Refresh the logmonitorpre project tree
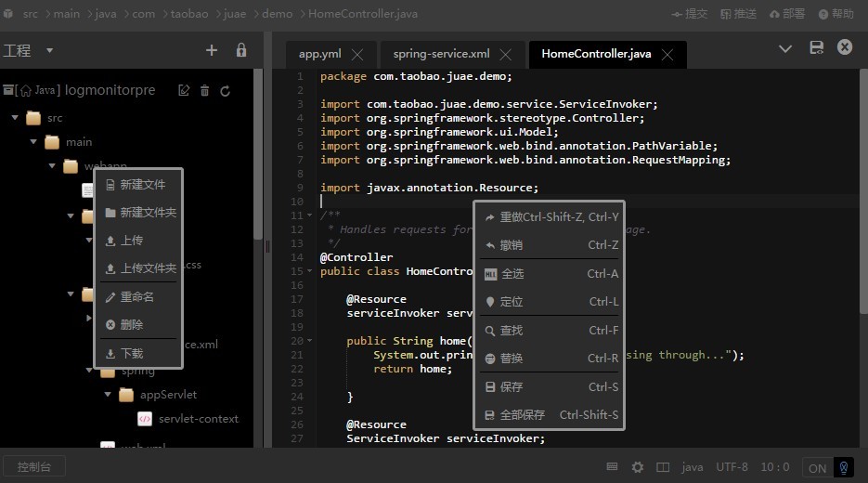This screenshot has height=483, width=868. coord(225,91)
